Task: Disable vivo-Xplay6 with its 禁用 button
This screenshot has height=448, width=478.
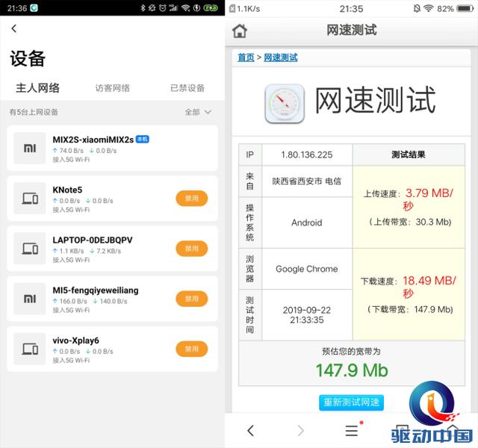Action: 192,349
